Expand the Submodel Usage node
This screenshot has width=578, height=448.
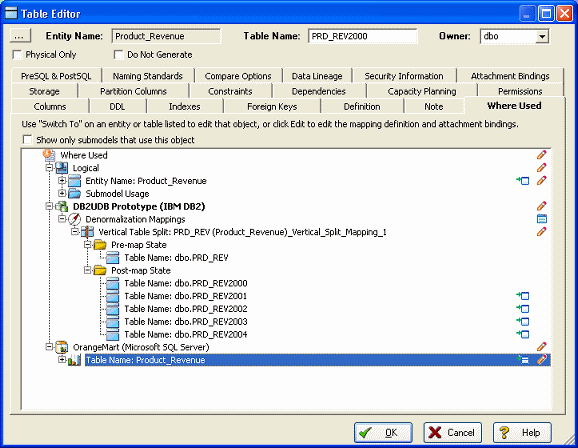[62, 193]
